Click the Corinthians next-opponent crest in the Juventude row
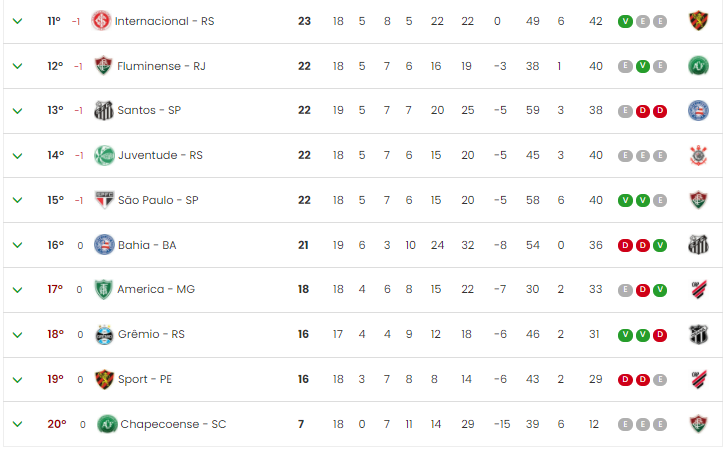The height and width of the screenshot is (451, 726). point(698,155)
